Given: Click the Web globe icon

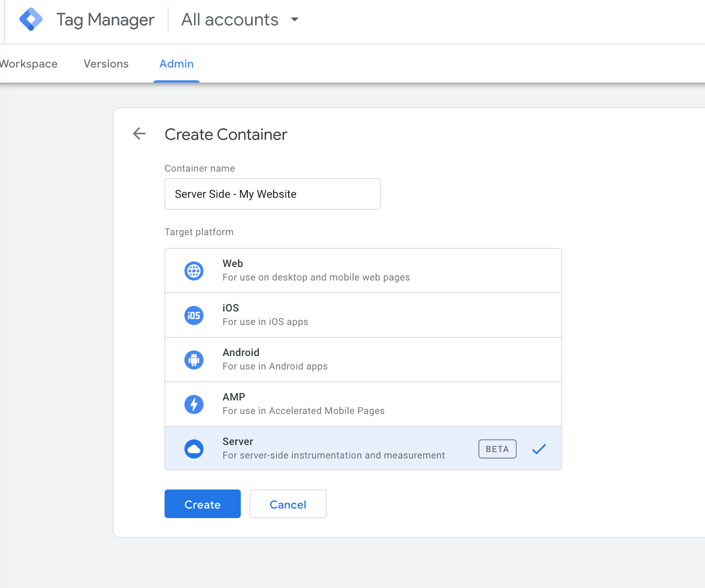Looking at the screenshot, I should coord(194,271).
